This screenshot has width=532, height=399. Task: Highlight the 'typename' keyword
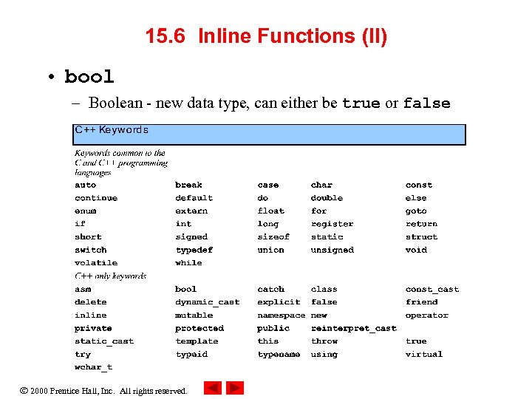(x=279, y=355)
